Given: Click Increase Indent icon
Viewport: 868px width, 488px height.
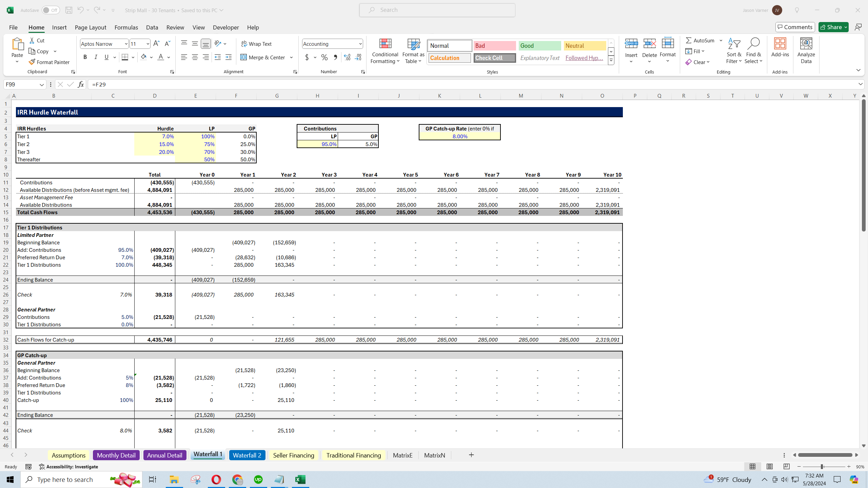Looking at the screenshot, I should (x=229, y=57).
